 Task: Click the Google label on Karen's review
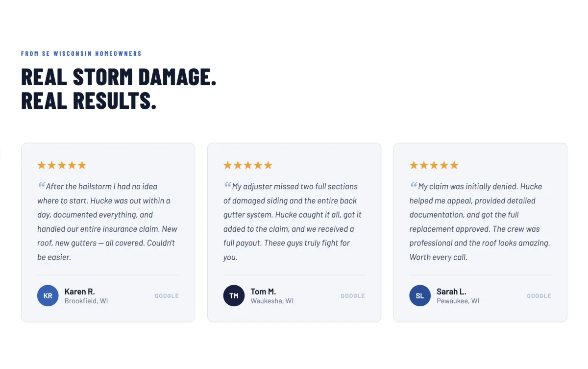[167, 296]
